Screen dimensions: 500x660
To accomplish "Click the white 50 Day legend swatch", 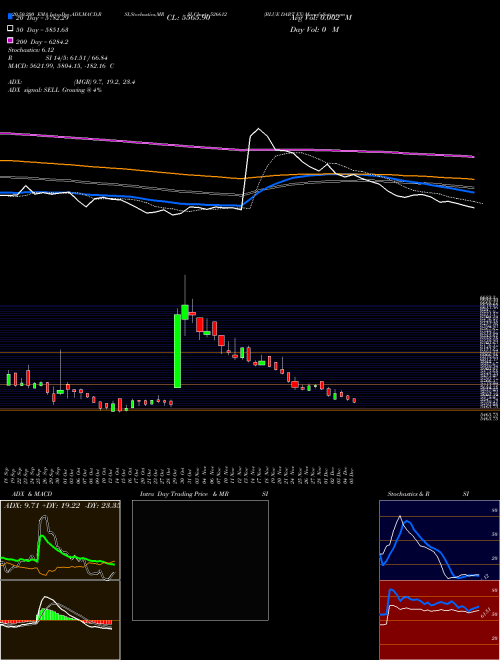I will (x=11, y=29).
